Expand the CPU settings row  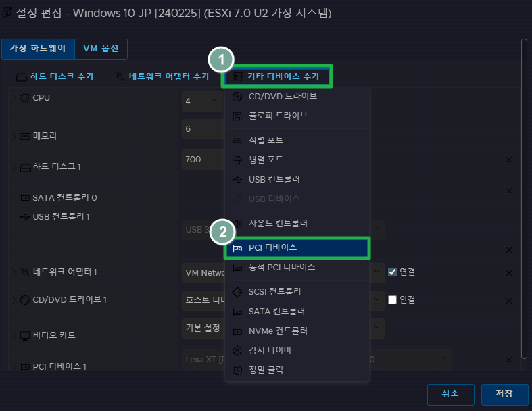pos(14,98)
